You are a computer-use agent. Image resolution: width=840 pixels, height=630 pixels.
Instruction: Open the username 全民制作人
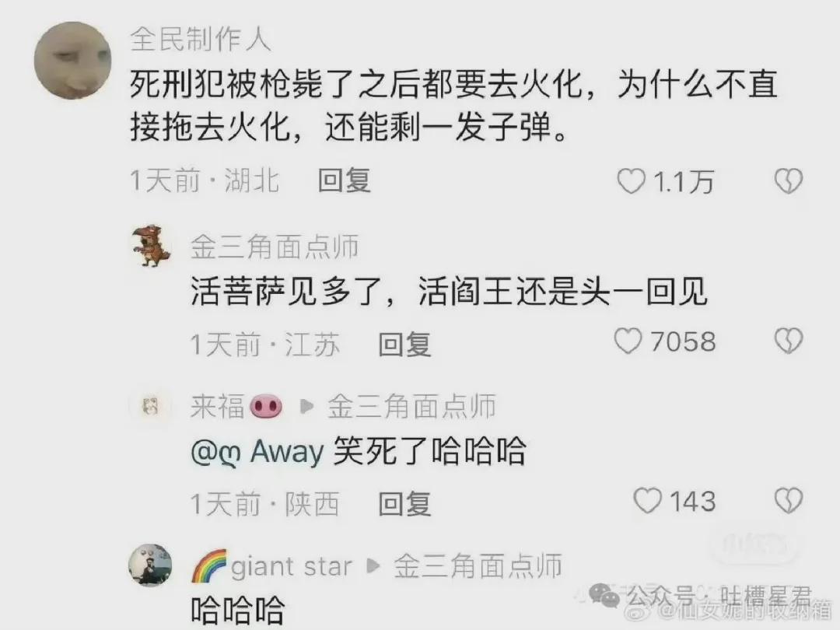[201, 39]
